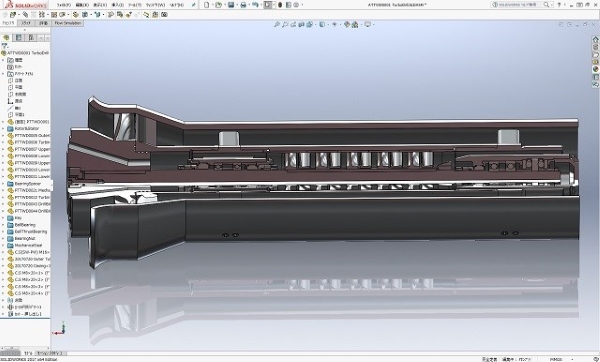Click the Save icon in top toolbar
Viewport: 600px width, 362px height.
tap(231, 5)
